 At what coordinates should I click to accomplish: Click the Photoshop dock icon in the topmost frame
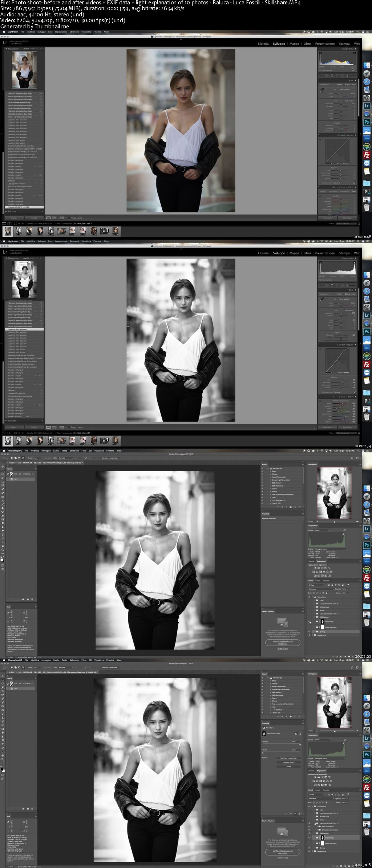(x=367, y=122)
